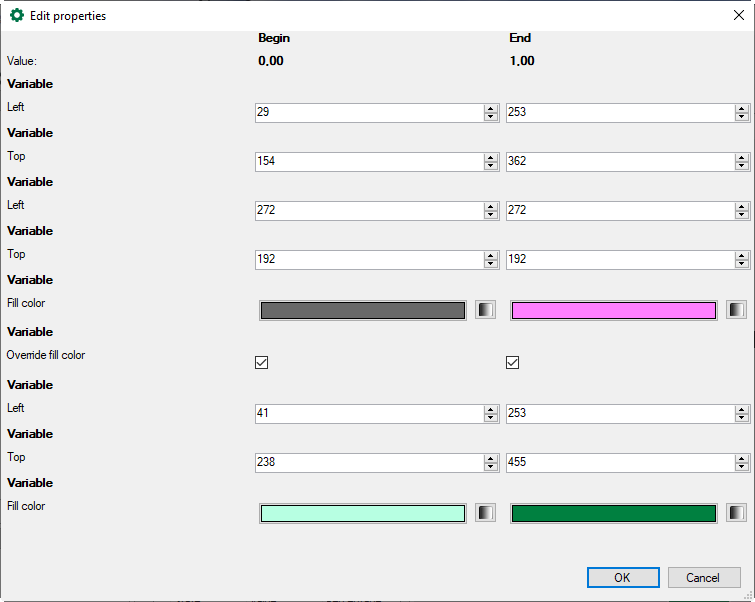Decrease the Begin Left value of 41
755x602 pixels.
pos(491,418)
